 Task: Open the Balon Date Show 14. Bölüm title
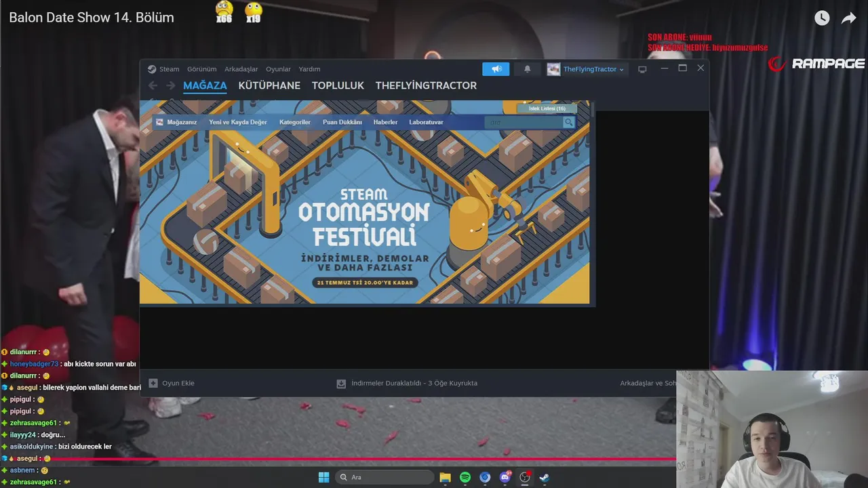[x=92, y=18]
